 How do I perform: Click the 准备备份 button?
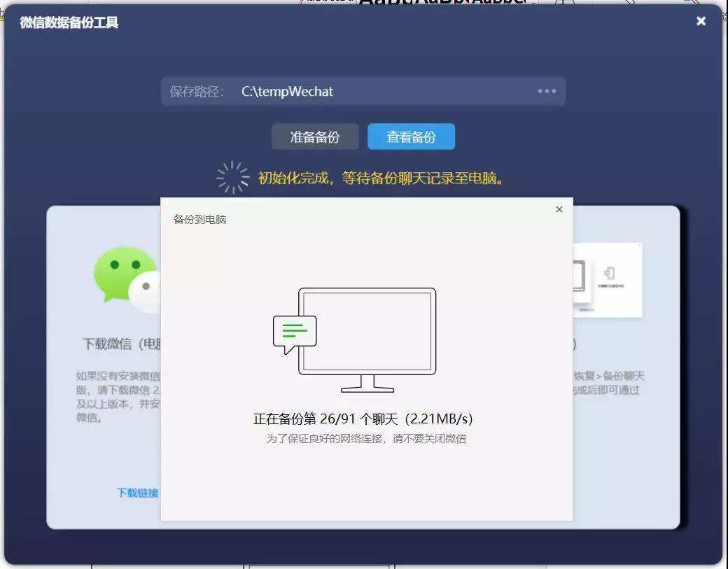[315, 136]
